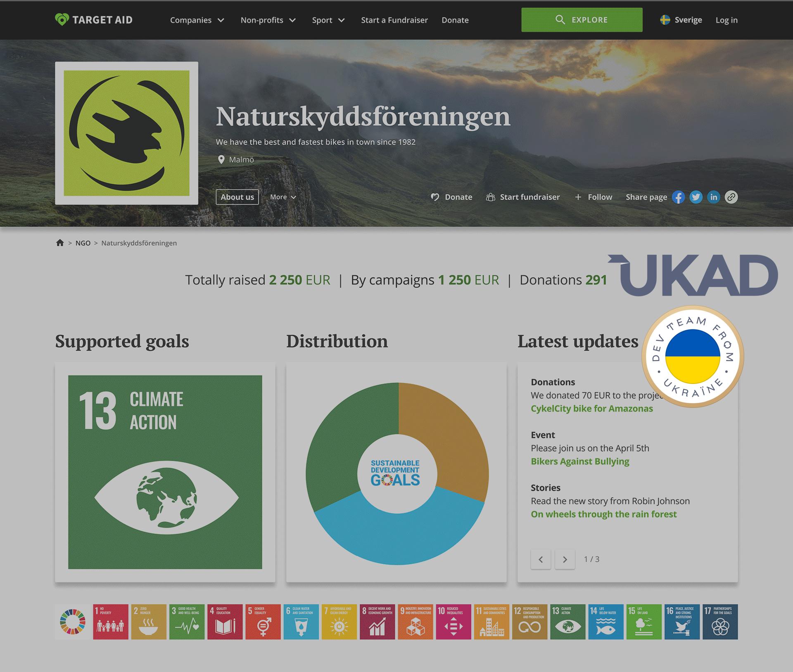The width and height of the screenshot is (793, 672).
Task: Click the Climate Action goal tile
Action: (x=165, y=472)
